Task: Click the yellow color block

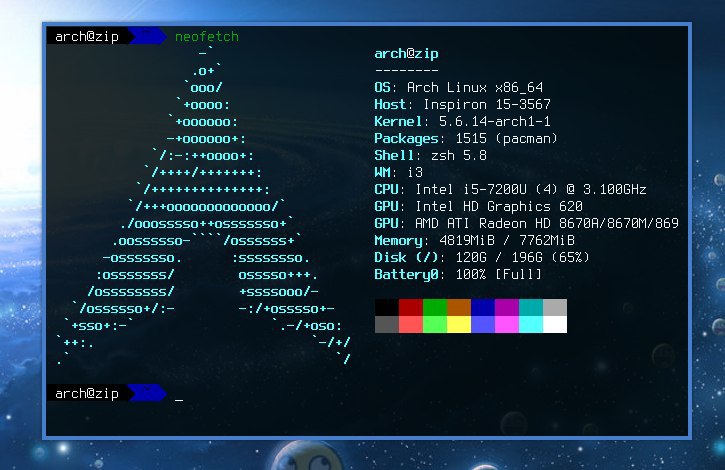Action: (459, 324)
